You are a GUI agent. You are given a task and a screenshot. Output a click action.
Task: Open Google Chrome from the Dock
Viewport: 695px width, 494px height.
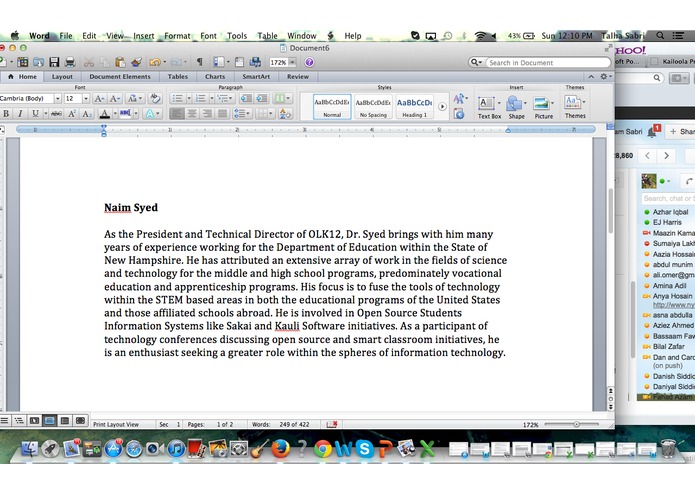pos(323,449)
